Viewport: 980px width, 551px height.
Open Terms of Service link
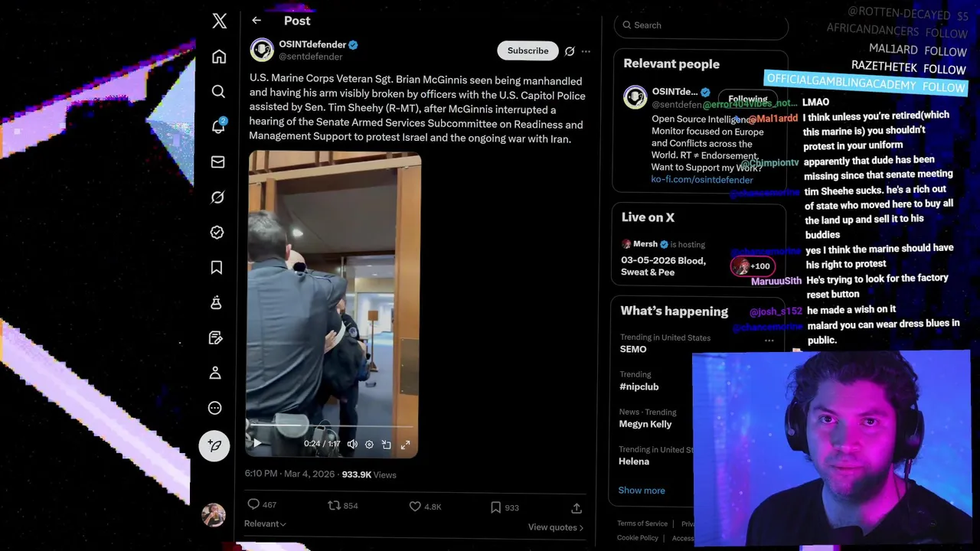(642, 523)
